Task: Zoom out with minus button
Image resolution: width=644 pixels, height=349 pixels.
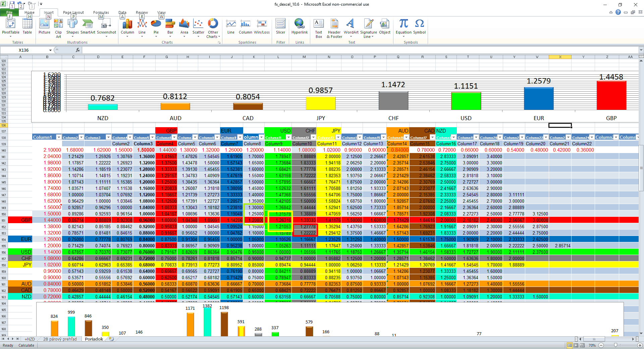Action: click(601, 345)
